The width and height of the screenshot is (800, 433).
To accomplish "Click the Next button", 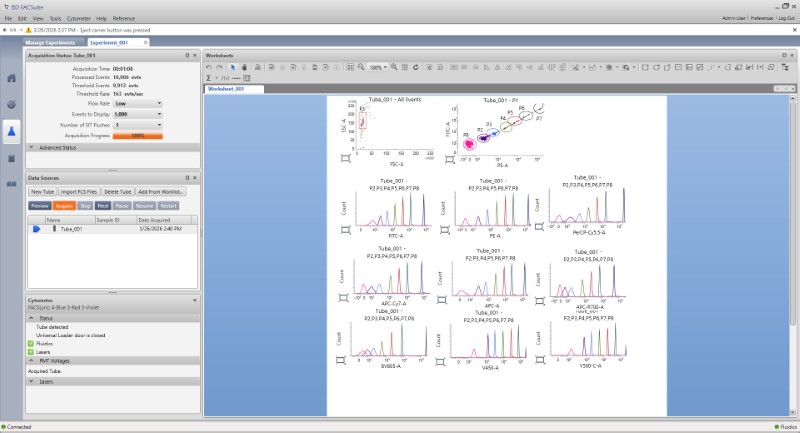I will point(103,206).
